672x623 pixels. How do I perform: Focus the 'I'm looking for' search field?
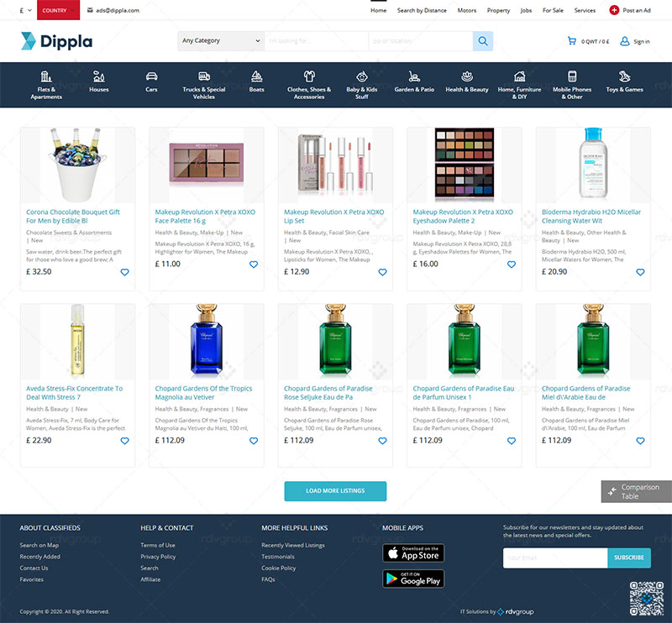click(x=317, y=41)
